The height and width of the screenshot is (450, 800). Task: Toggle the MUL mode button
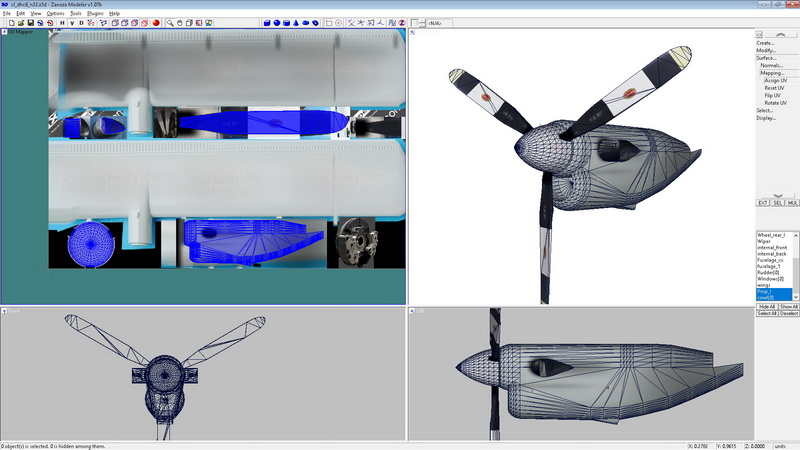point(792,202)
